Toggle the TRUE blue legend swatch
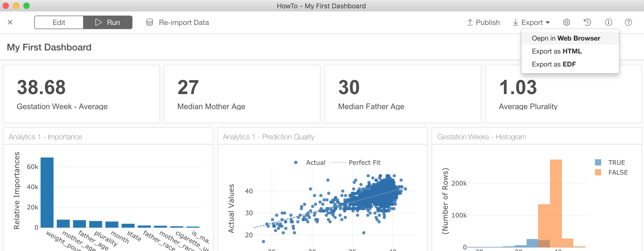Viewport: 644px width, 251px height. [598, 162]
